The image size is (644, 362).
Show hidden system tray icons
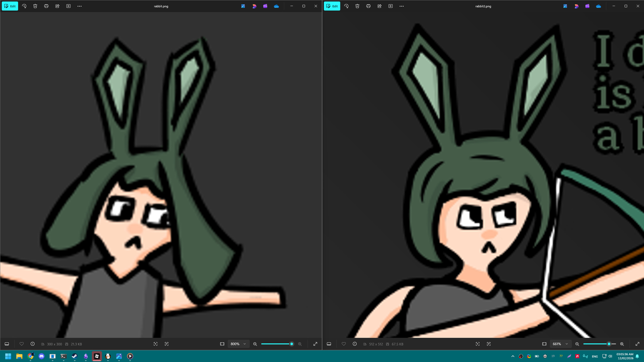click(x=513, y=356)
